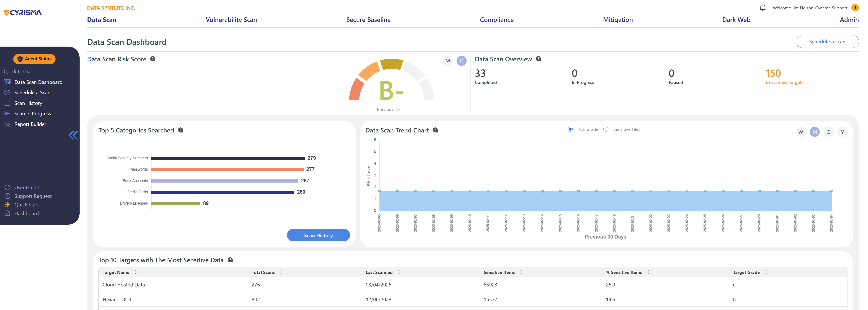This screenshot has height=310, width=868.
Task: Click the Social Security Numbers bar
Action: point(228,158)
